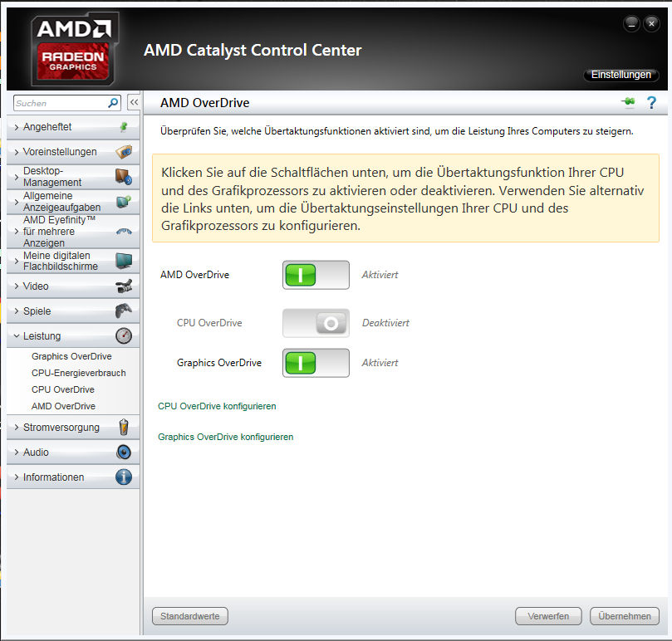Image resolution: width=672 pixels, height=641 pixels.
Task: Open the Einstellungen menu
Action: 621,75
